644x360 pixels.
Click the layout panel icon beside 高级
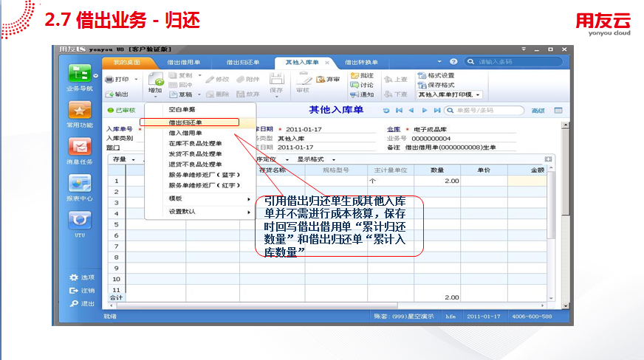point(558,111)
